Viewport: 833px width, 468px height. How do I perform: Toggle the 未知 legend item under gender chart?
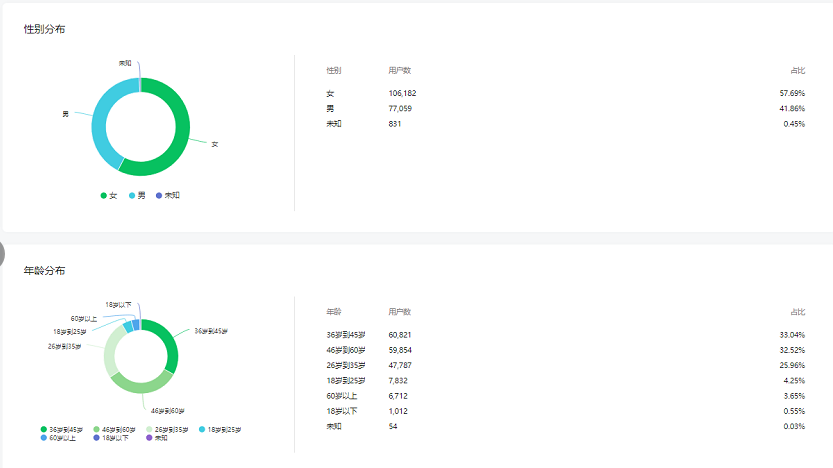coord(168,195)
